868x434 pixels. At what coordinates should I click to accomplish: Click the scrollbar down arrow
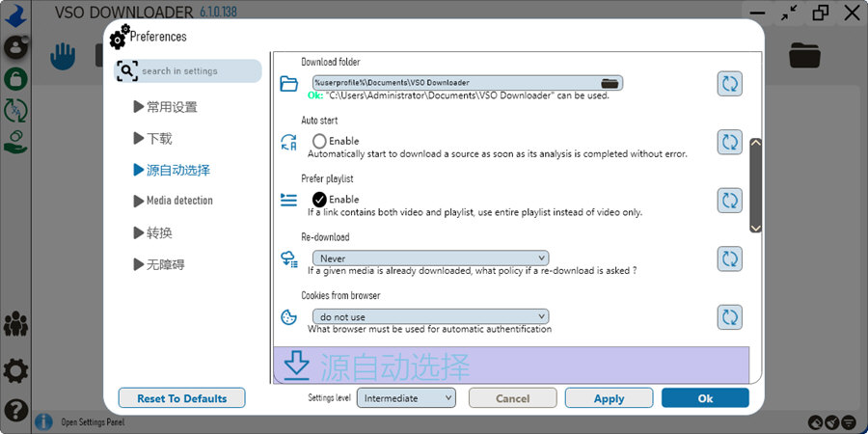coord(755,228)
